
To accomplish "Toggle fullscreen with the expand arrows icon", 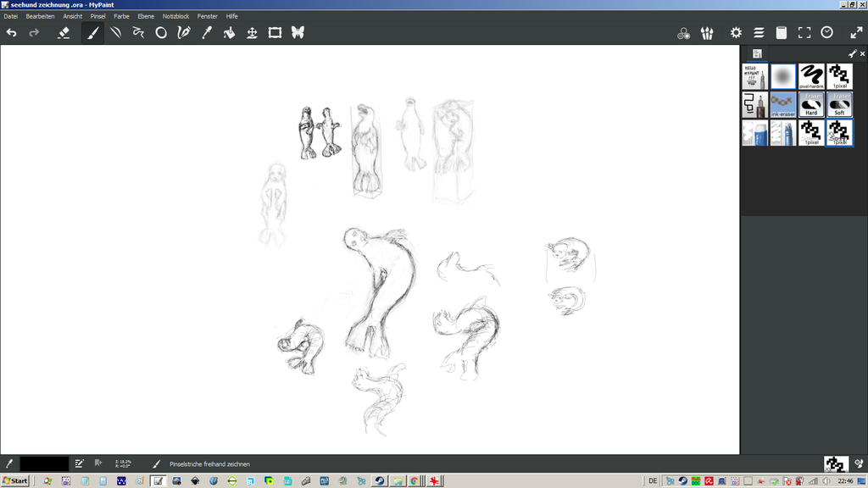I will [804, 33].
